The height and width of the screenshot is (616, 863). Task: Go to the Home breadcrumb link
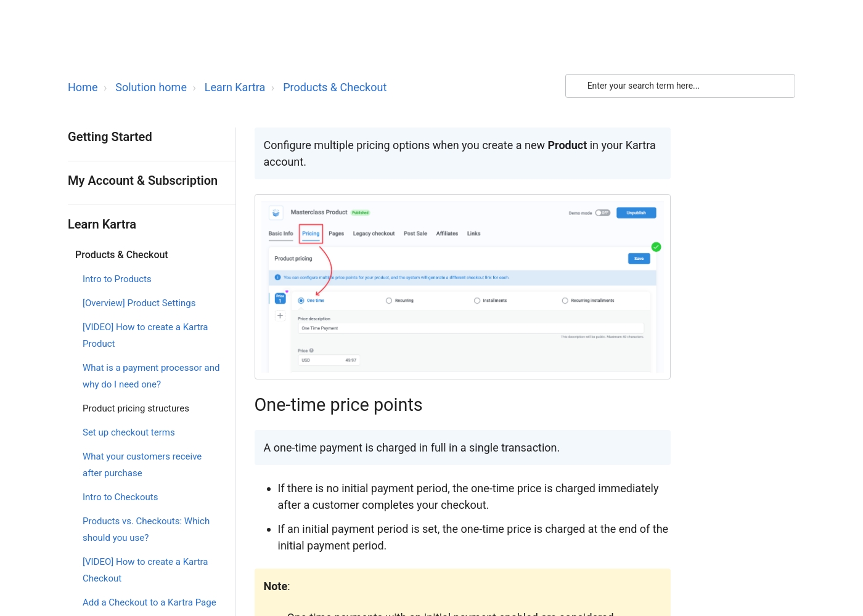(83, 87)
